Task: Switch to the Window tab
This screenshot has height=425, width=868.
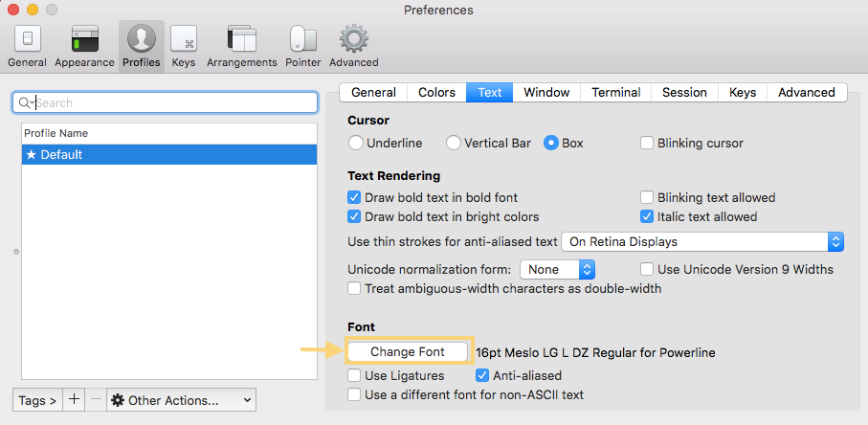Action: click(546, 93)
